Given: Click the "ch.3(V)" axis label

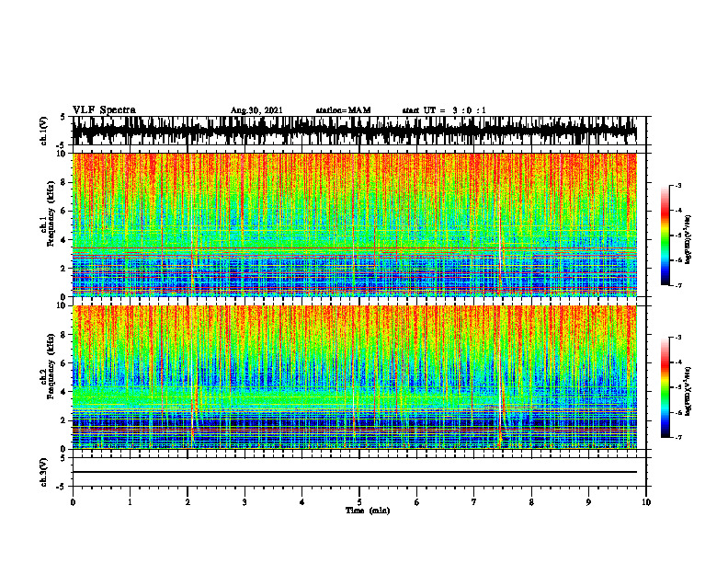Looking at the screenshot, I should pyautogui.click(x=43, y=473).
